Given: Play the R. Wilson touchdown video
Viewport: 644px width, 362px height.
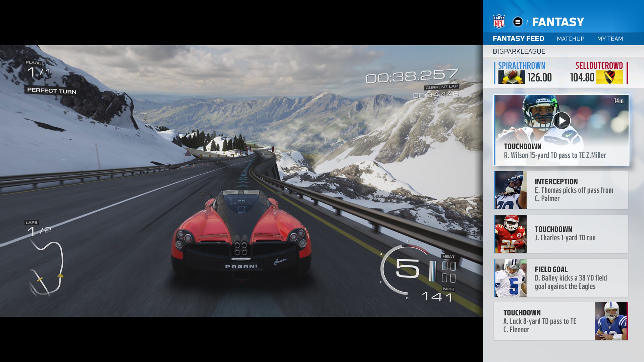Looking at the screenshot, I should tap(562, 121).
